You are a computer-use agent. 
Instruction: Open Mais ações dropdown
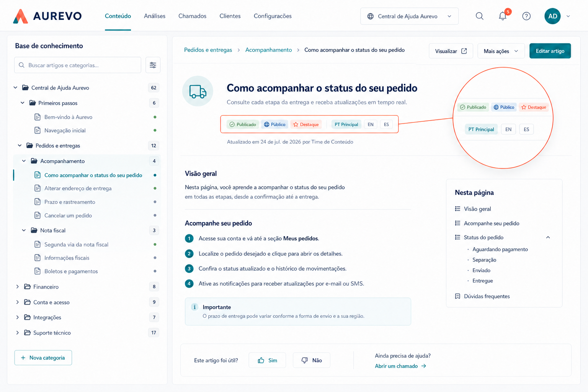coord(501,51)
